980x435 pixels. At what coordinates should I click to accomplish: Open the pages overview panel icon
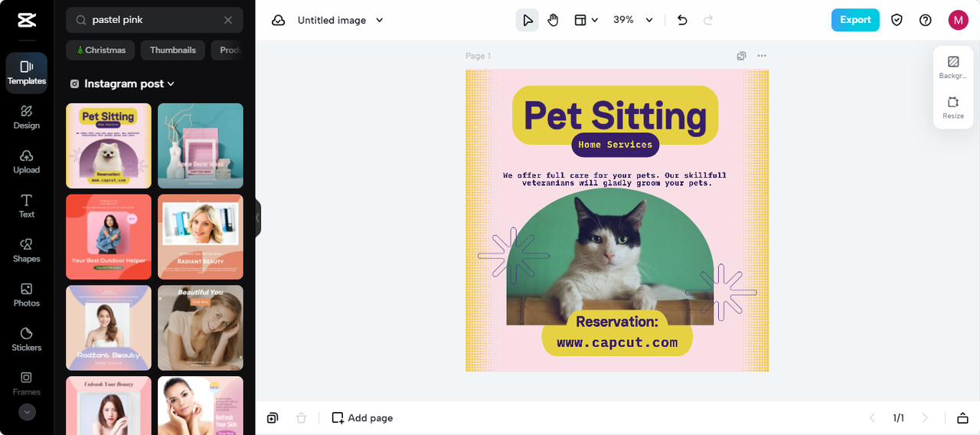click(962, 418)
